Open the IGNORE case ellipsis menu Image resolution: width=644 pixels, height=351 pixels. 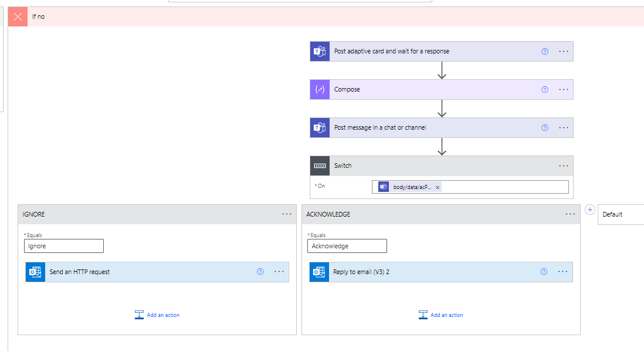coord(287,214)
